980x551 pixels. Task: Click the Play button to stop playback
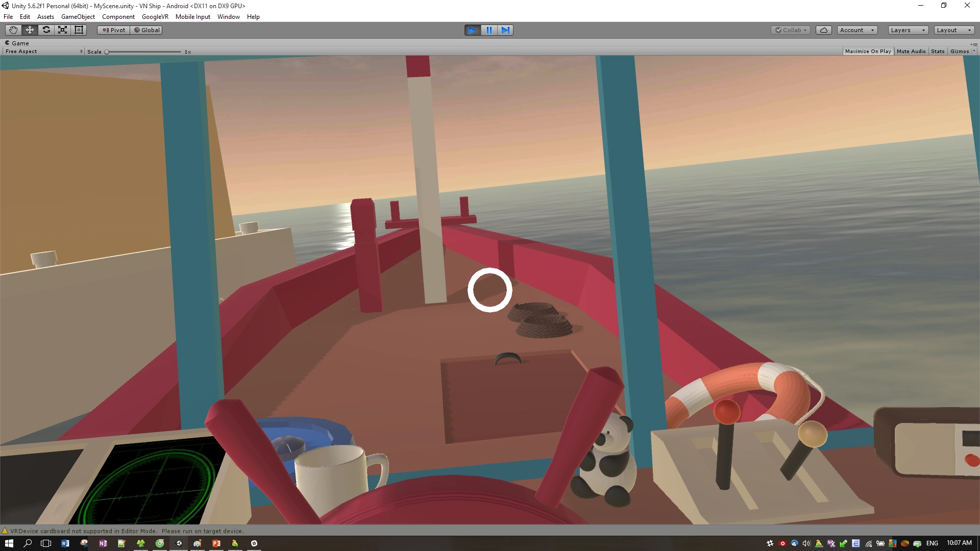(x=472, y=30)
